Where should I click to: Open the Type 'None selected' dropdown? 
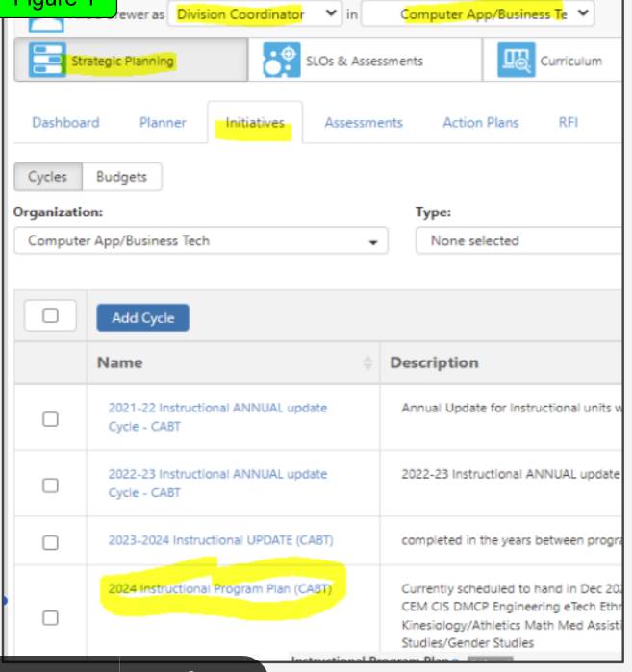point(519,241)
